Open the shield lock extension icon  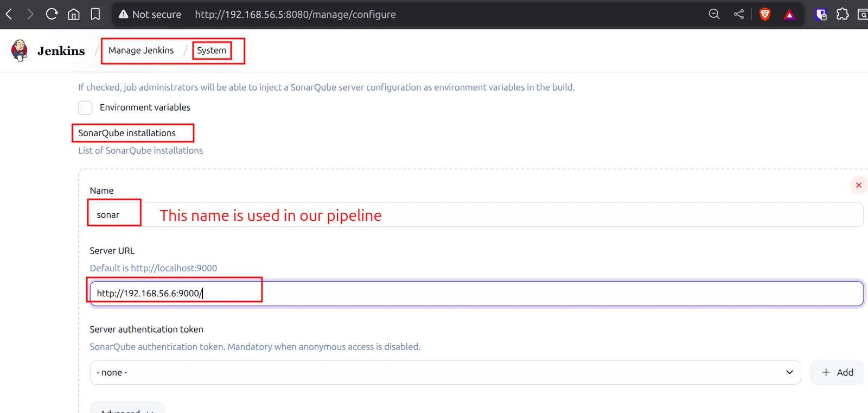821,15
